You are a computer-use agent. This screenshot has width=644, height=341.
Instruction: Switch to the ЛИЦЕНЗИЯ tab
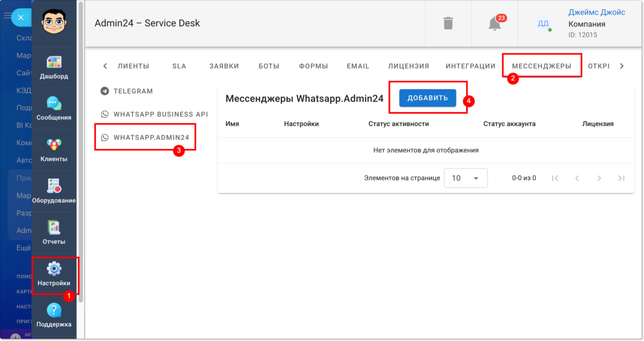(x=409, y=66)
